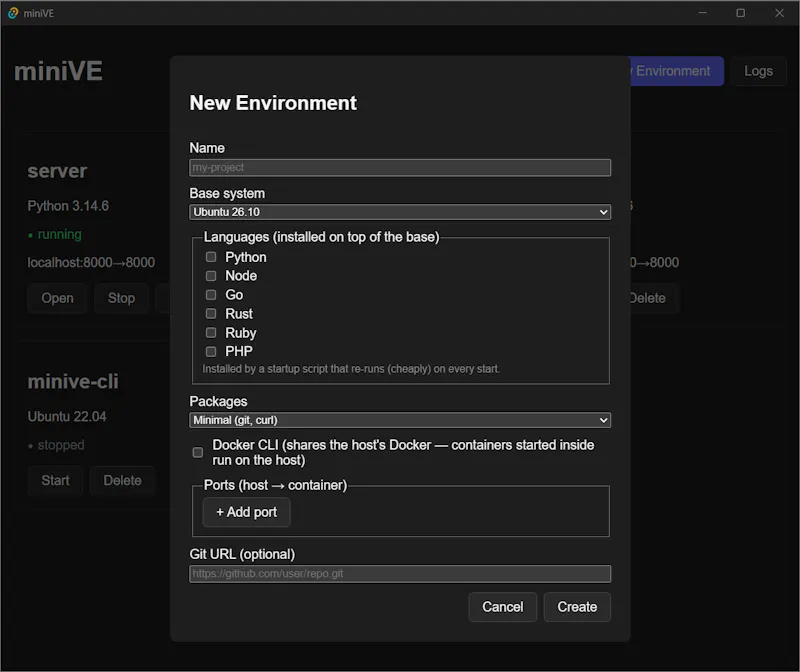
Task: Check the Rust language option
Action: click(211, 313)
